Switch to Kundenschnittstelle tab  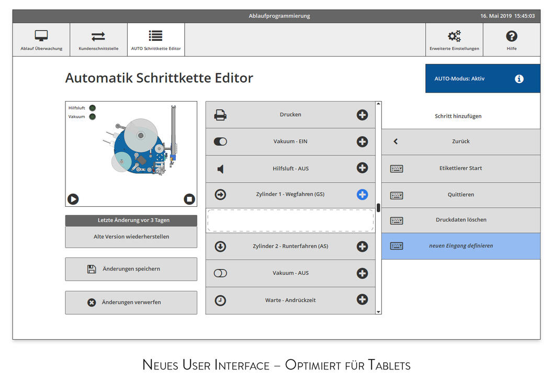tap(98, 40)
